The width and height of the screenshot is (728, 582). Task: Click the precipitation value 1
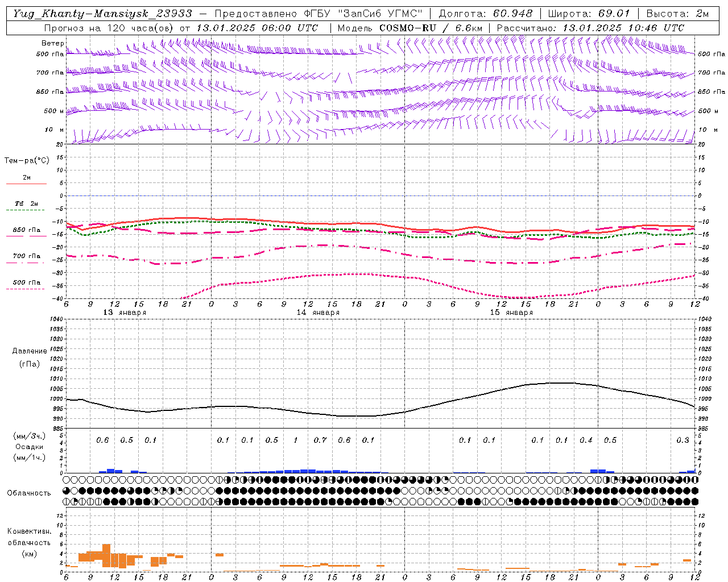pos(296,440)
